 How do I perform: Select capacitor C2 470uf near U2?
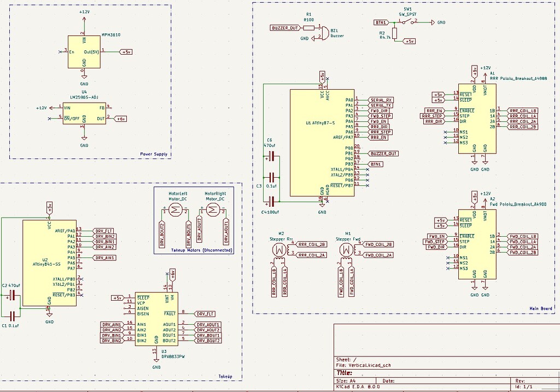(11, 296)
